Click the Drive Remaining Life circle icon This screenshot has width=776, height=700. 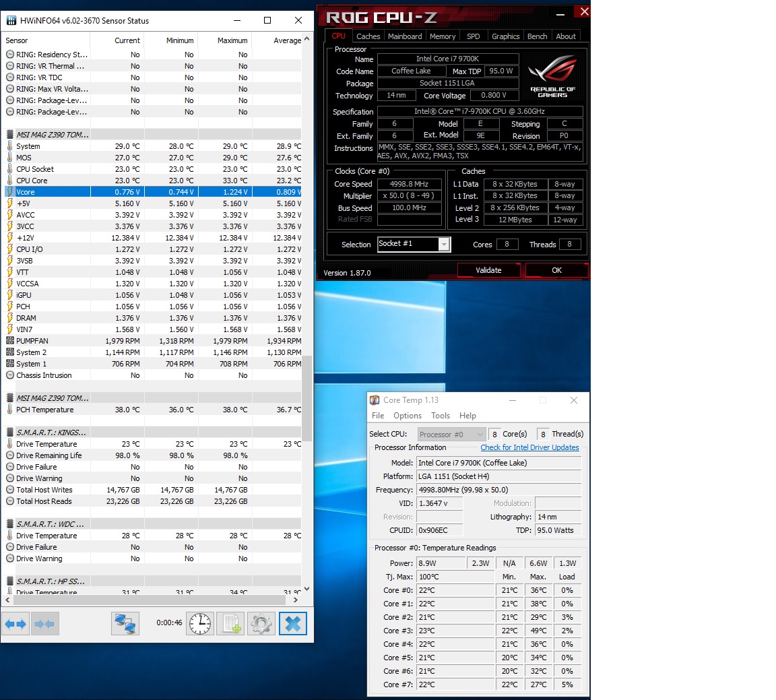click(10, 455)
